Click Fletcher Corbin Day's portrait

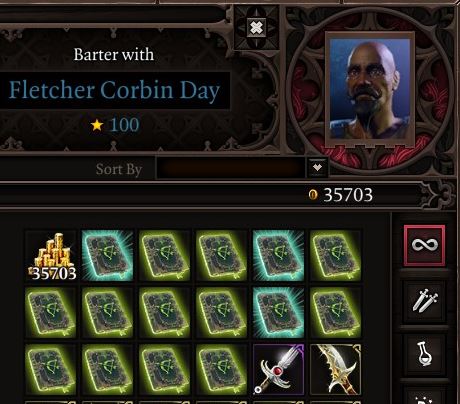(x=370, y=89)
